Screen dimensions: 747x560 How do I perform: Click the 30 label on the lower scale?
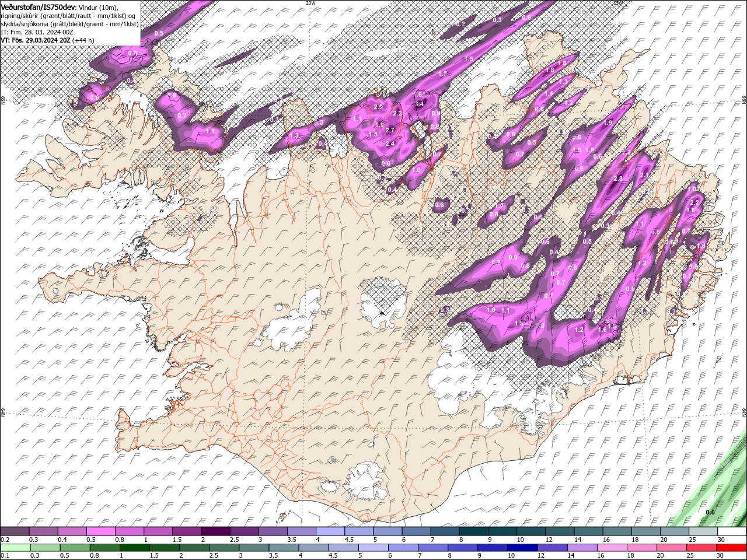719,555
